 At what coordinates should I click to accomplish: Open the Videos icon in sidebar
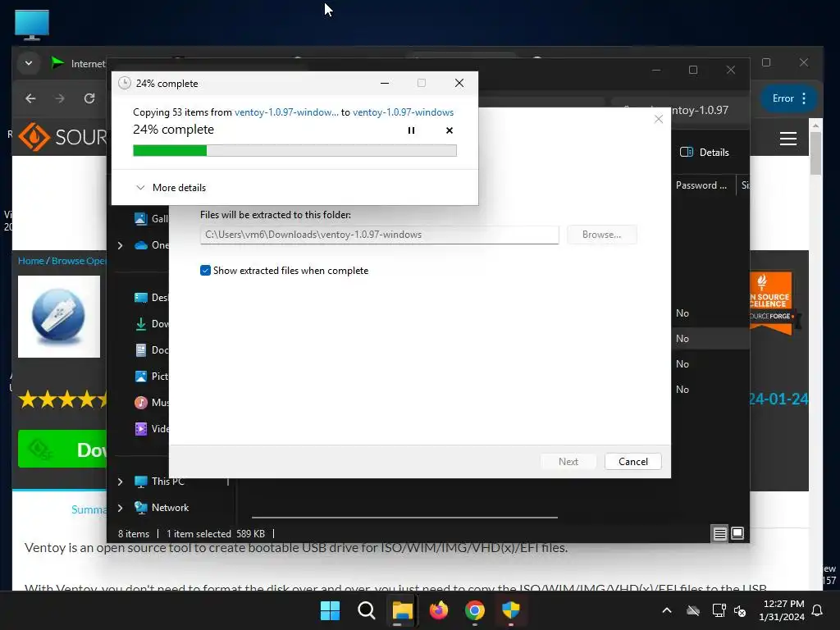141,428
